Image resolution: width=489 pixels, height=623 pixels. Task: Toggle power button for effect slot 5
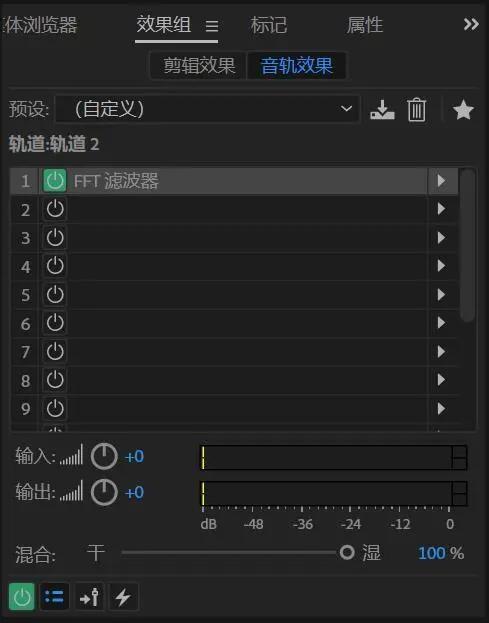pyautogui.click(x=55, y=294)
